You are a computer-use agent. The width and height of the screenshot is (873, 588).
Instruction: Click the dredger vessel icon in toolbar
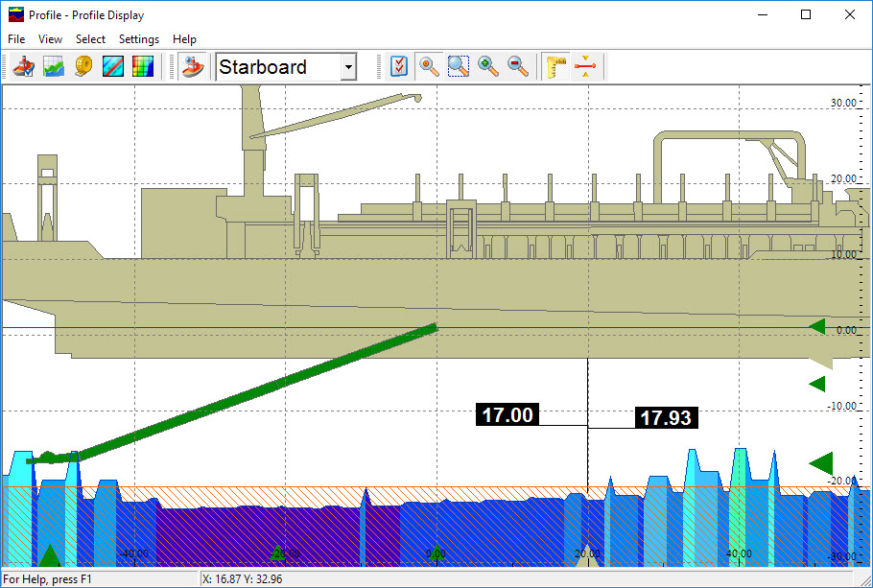coord(24,67)
